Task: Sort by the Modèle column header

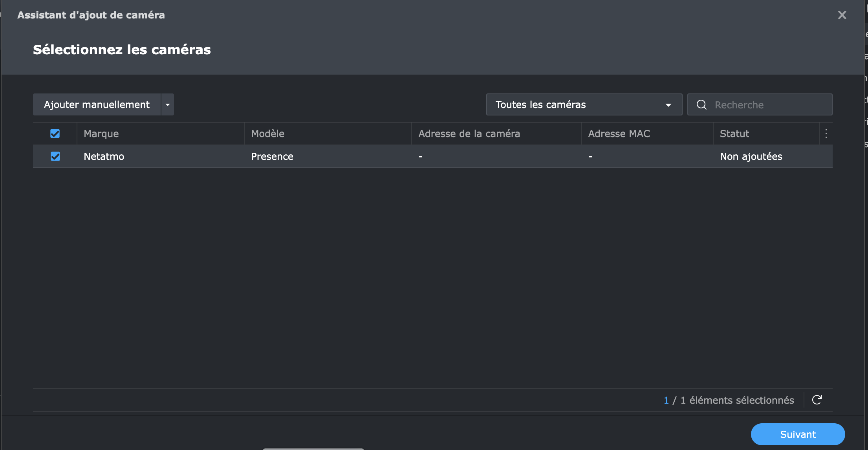Action: pos(268,134)
